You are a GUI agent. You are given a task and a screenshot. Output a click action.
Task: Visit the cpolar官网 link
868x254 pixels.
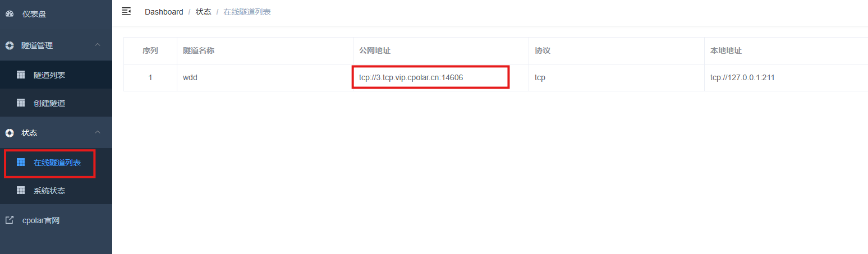[x=40, y=220]
